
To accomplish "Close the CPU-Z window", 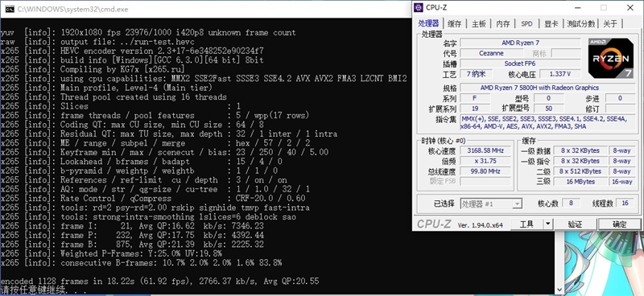I will (630, 7).
